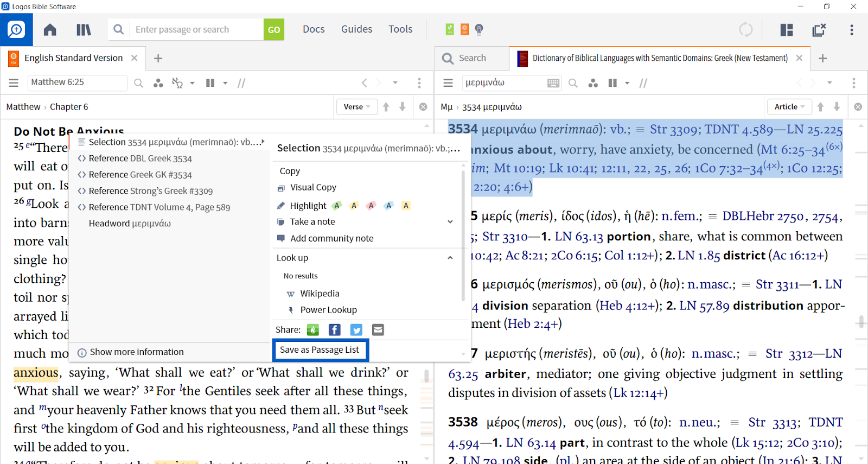This screenshot has width=868, height=464.
Task: Open the ESV columns dropdown arrow
Action: tap(225, 83)
